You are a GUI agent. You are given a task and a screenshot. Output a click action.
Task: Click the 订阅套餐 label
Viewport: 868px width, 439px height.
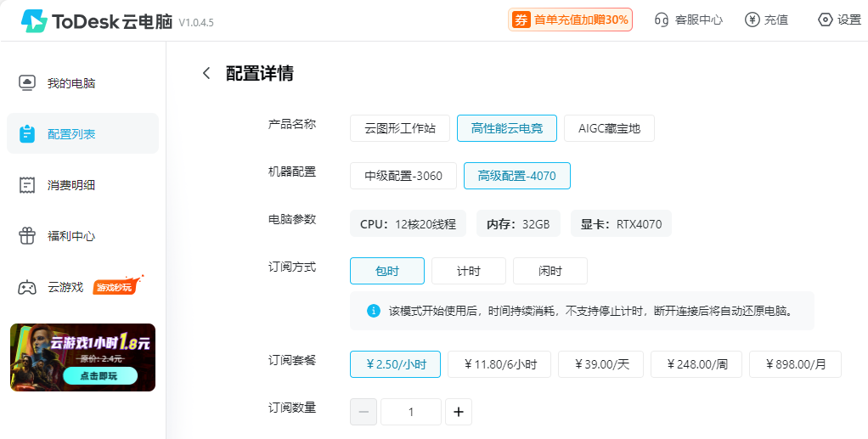coord(291,360)
